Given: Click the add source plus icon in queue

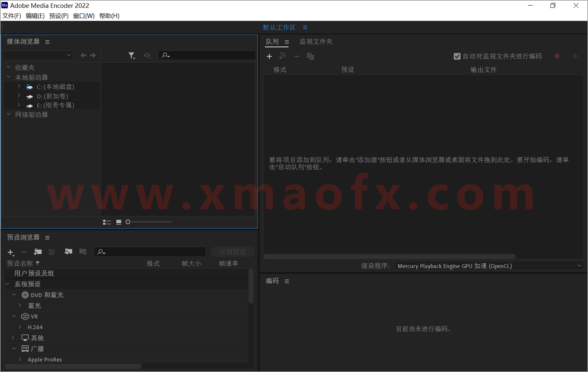Looking at the screenshot, I should point(269,56).
